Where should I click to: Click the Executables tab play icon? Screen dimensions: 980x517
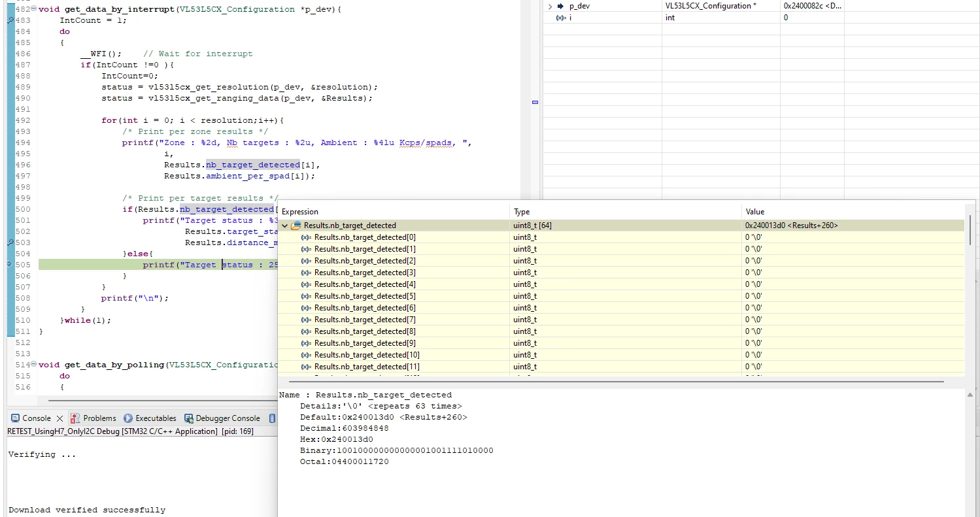pyautogui.click(x=128, y=418)
